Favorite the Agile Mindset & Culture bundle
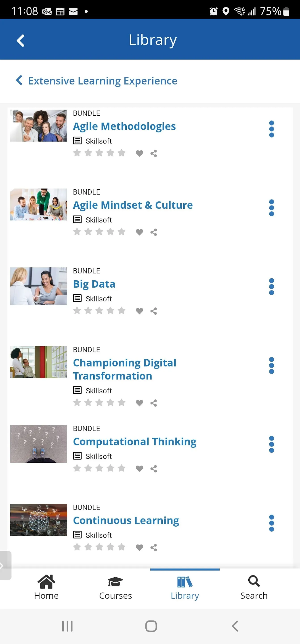 [139, 232]
